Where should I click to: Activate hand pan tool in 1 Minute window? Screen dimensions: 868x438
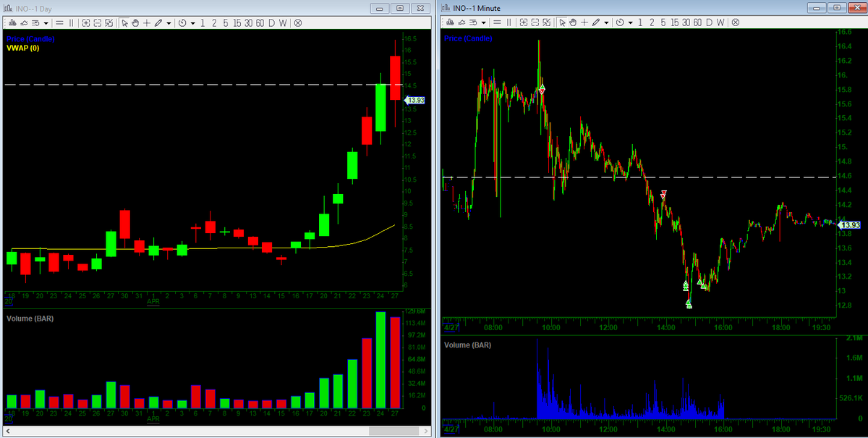573,22
